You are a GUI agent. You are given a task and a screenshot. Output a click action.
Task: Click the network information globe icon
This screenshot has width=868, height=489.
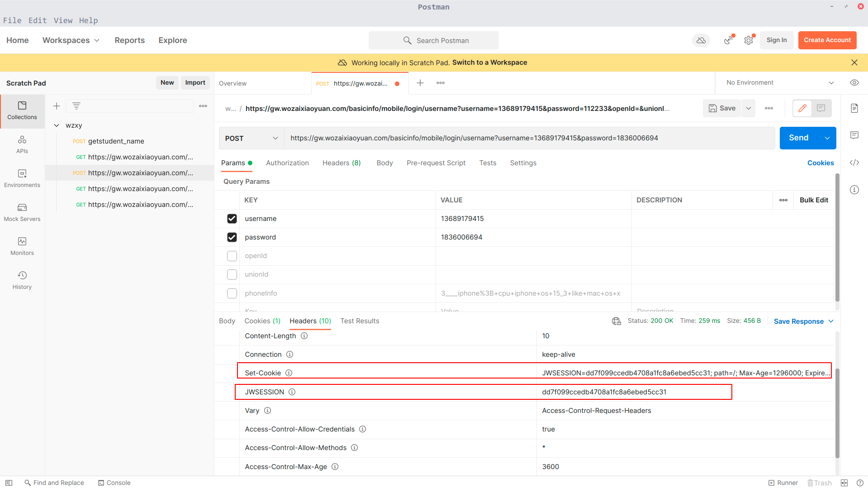tap(616, 321)
